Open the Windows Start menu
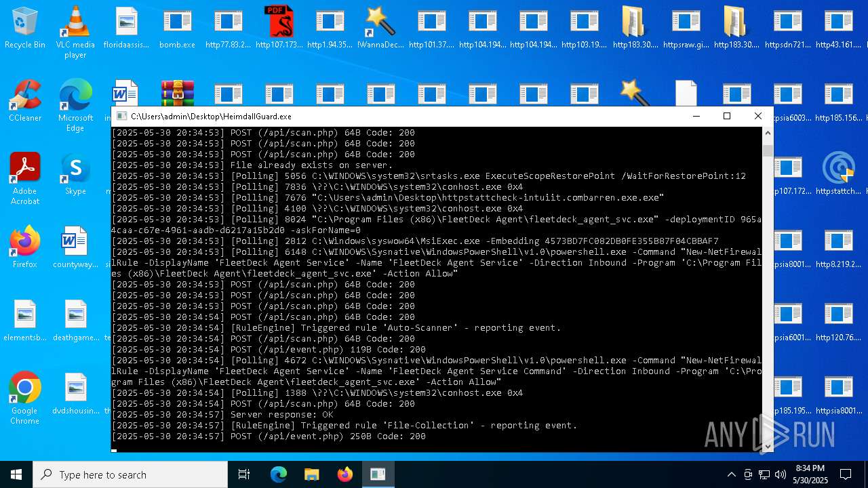868x488 pixels. coord(16,474)
